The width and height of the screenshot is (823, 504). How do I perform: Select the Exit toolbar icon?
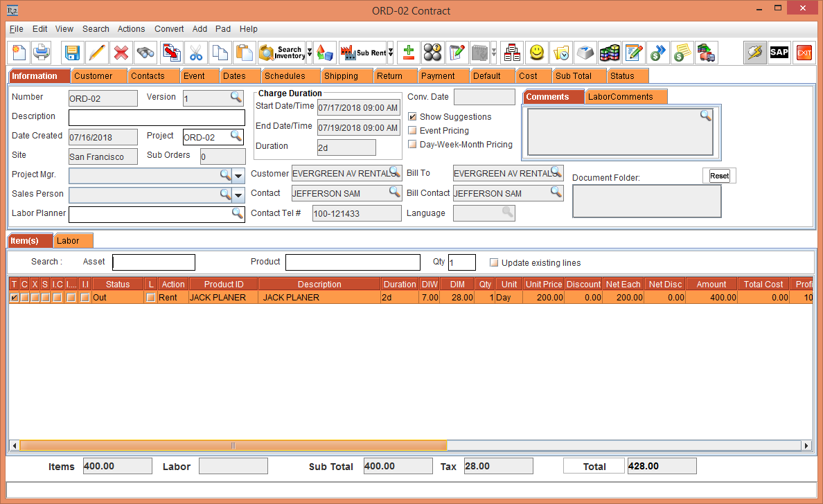point(804,53)
